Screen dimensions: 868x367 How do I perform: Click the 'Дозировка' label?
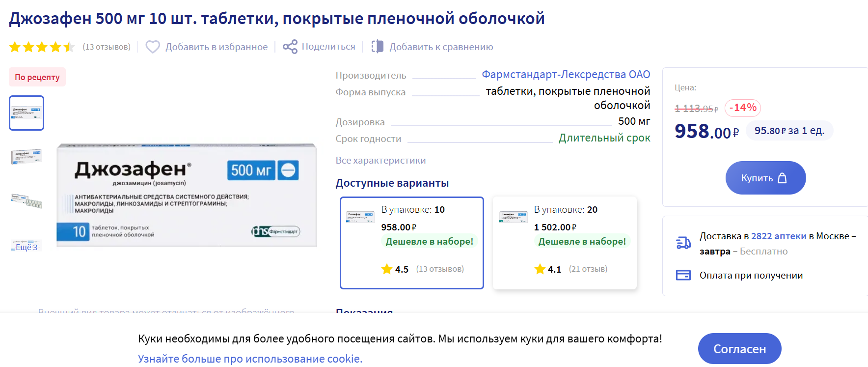[x=360, y=122]
